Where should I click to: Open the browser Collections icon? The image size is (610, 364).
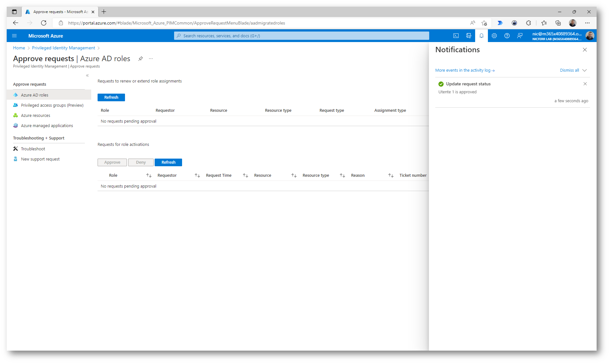click(x=558, y=23)
